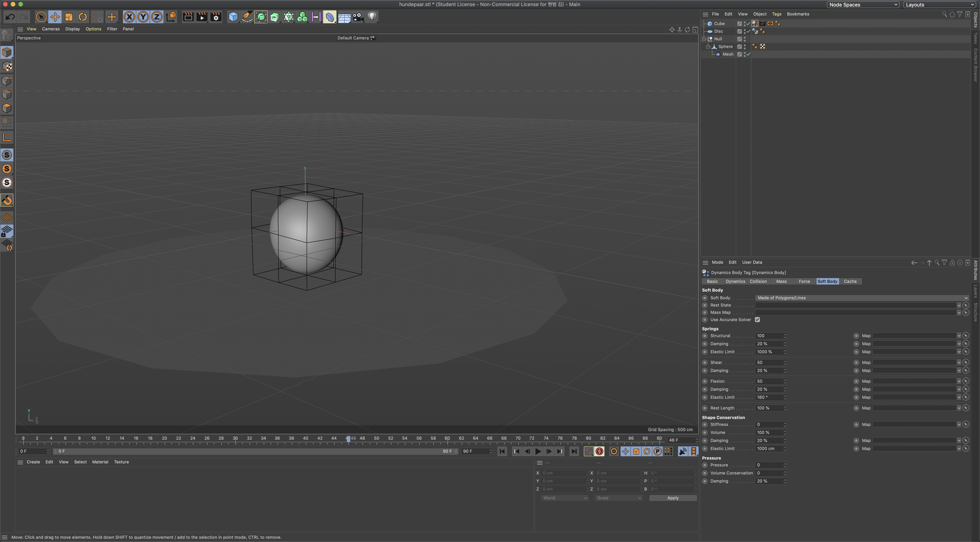Click Render View clapperboard icon

point(188,17)
